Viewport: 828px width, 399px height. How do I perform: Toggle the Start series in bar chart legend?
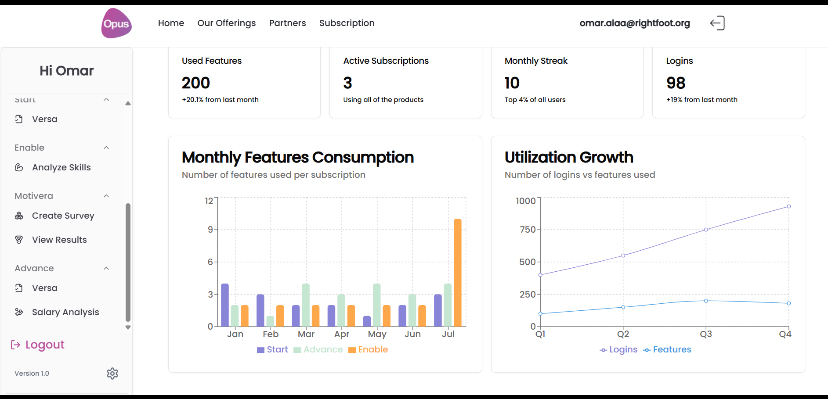coord(272,349)
